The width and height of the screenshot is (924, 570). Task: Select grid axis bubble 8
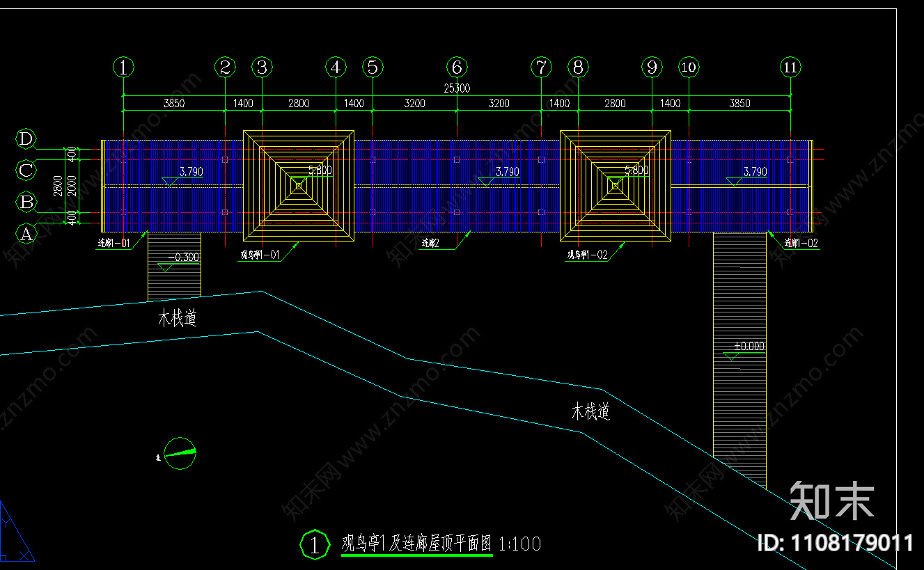click(578, 68)
